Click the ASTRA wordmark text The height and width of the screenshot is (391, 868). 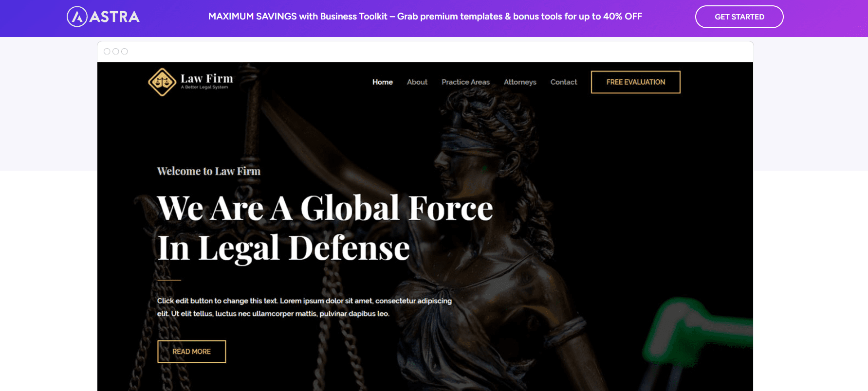[x=115, y=17]
